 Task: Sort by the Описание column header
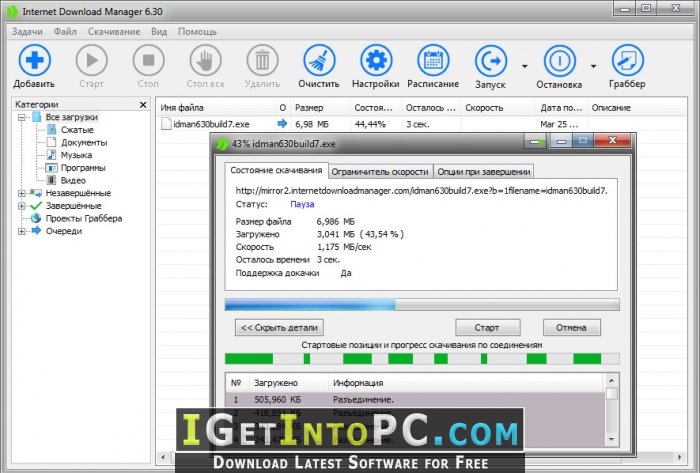pyautogui.click(x=637, y=108)
